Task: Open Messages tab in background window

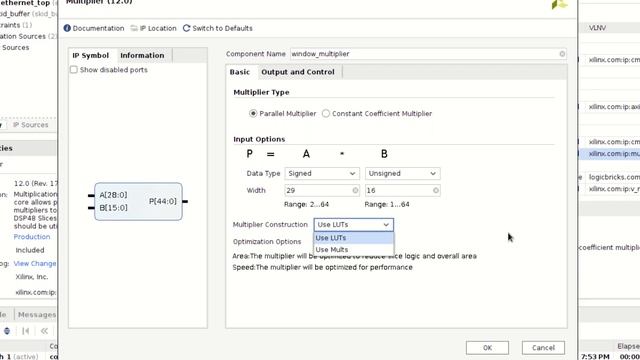Action: tap(37, 315)
